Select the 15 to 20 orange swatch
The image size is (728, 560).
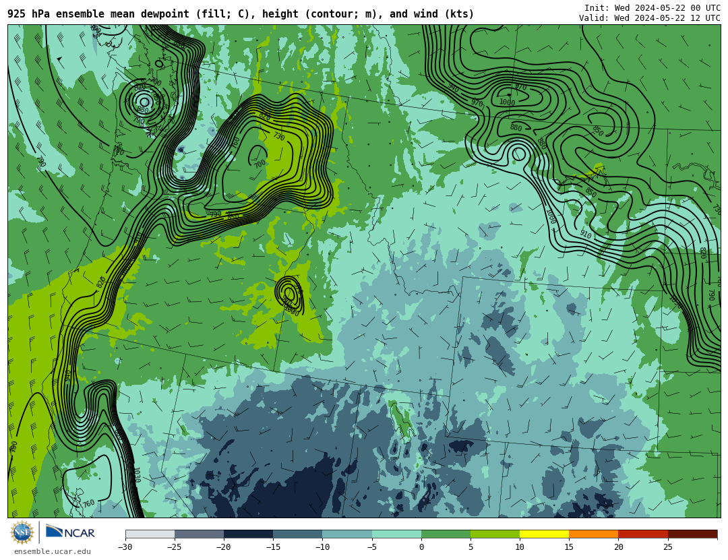point(594,534)
